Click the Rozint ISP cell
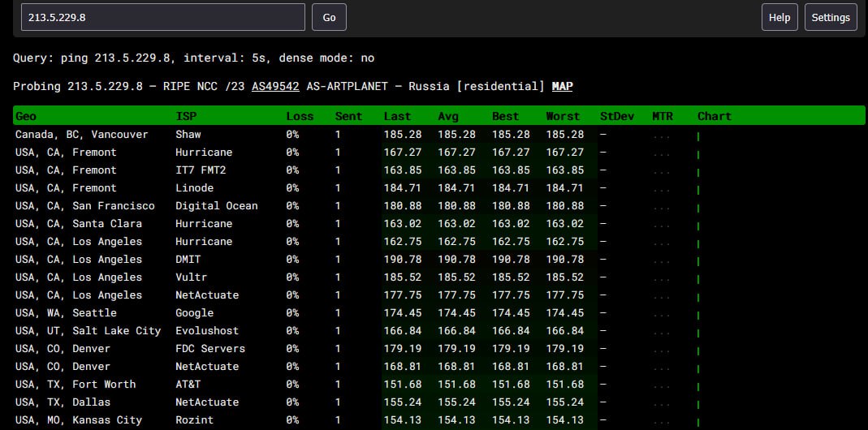Screen dimensions: 868x430 (x=194, y=420)
